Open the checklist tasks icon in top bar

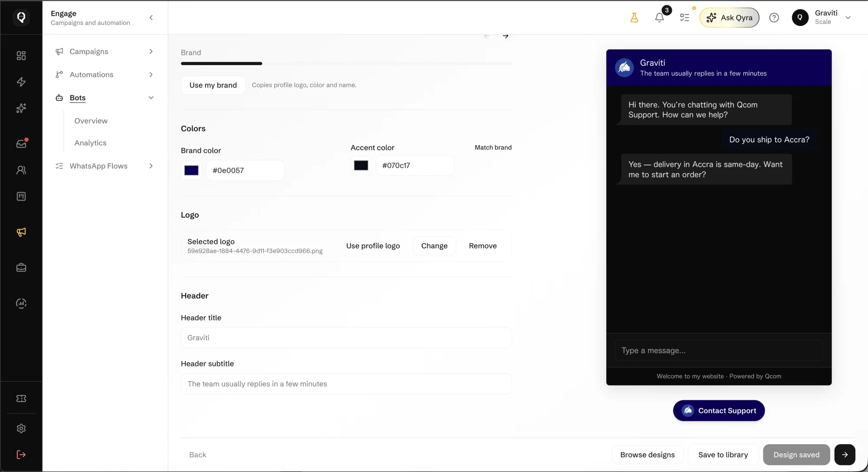684,18
